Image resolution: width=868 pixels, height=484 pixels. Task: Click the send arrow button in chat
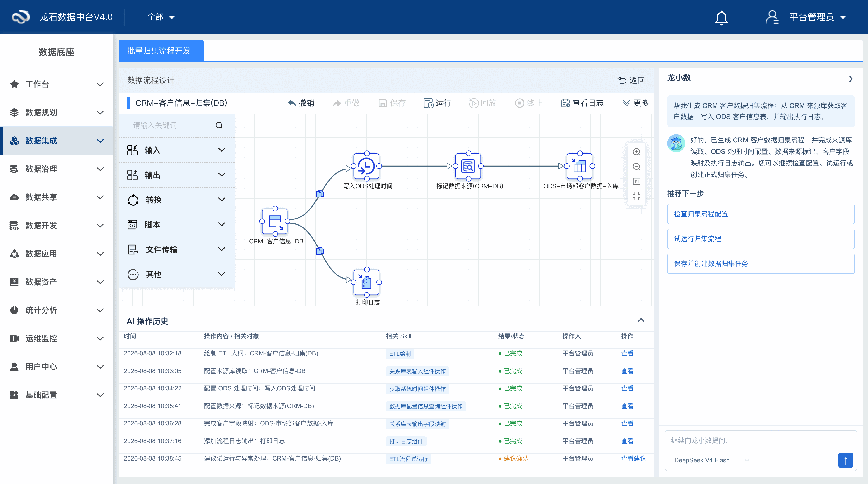(845, 460)
